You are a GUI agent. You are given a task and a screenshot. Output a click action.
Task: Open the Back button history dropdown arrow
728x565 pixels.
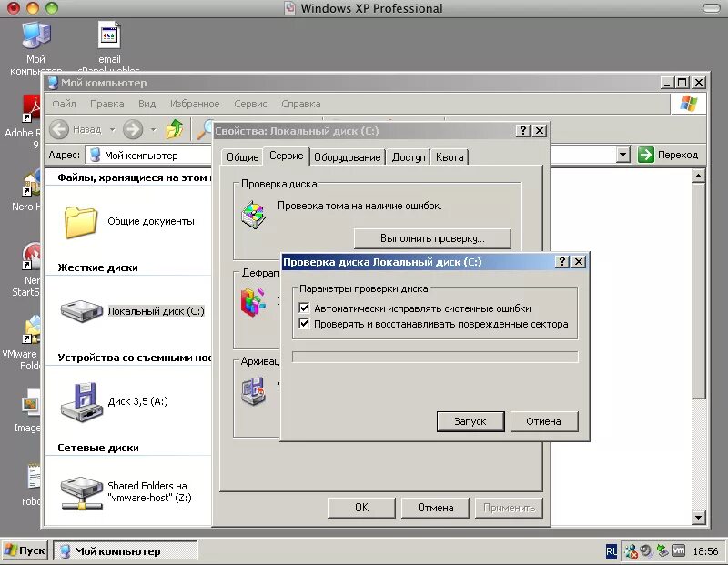112,129
